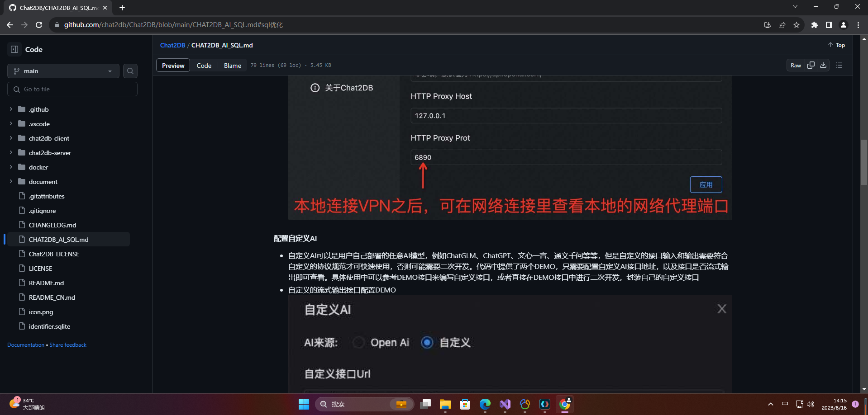This screenshot has width=868, height=415.
Task: Open the main branch dropdown
Action: coord(63,71)
